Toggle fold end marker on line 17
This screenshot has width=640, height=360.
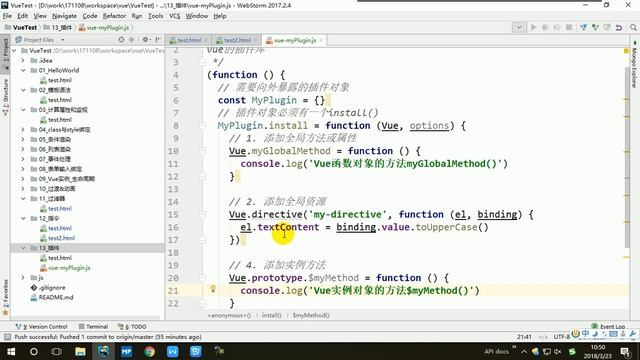[x=202, y=240]
